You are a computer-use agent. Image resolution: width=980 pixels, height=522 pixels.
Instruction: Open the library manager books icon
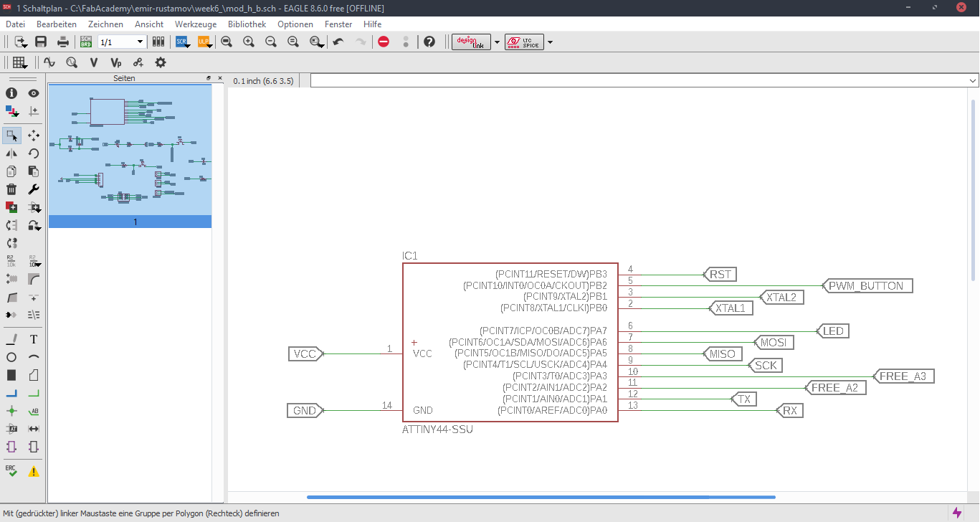click(x=158, y=42)
